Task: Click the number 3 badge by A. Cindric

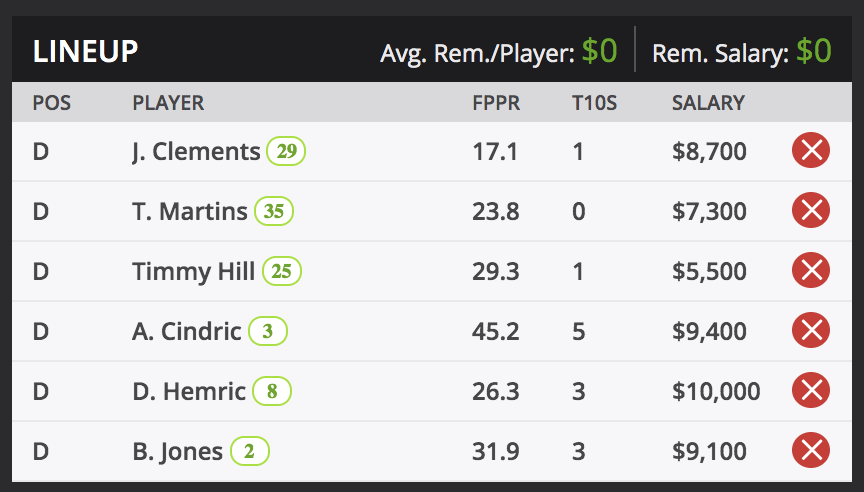Action: [x=268, y=332]
